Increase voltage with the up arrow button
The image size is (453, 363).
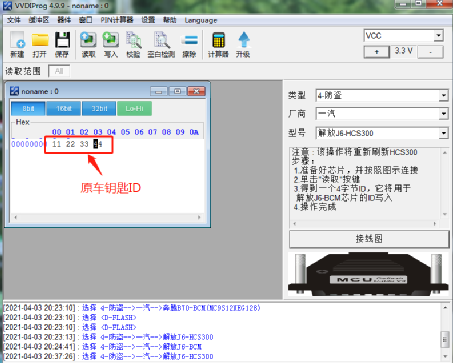tap(377, 52)
